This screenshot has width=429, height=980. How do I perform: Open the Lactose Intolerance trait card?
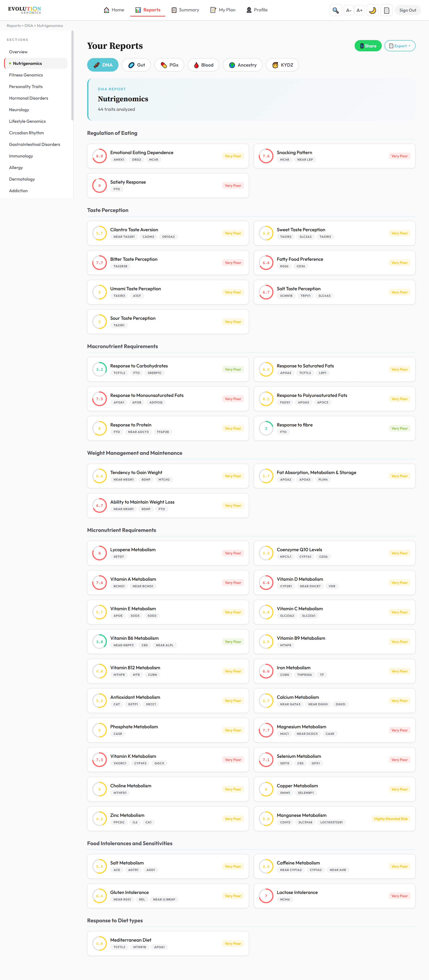click(334, 896)
